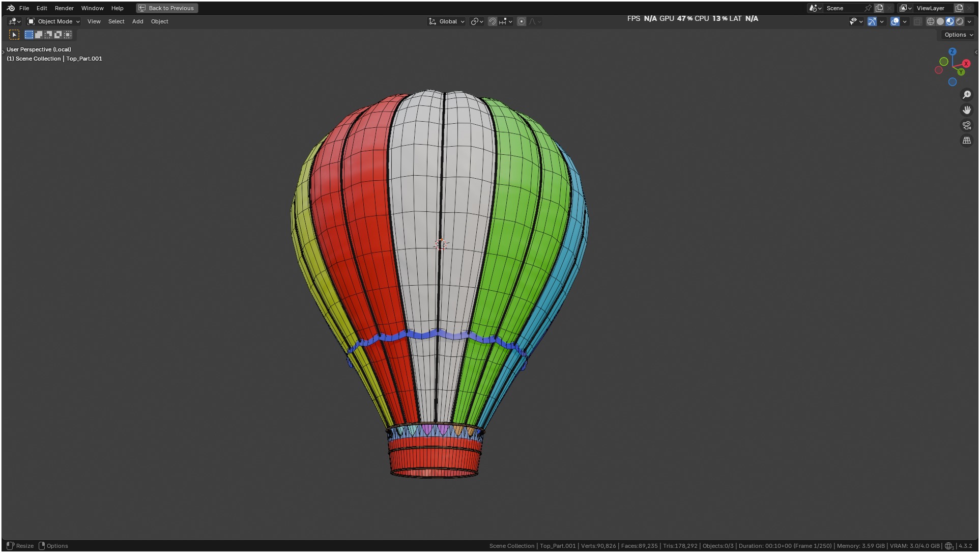Choose Intersect existing selection mode

(68, 35)
